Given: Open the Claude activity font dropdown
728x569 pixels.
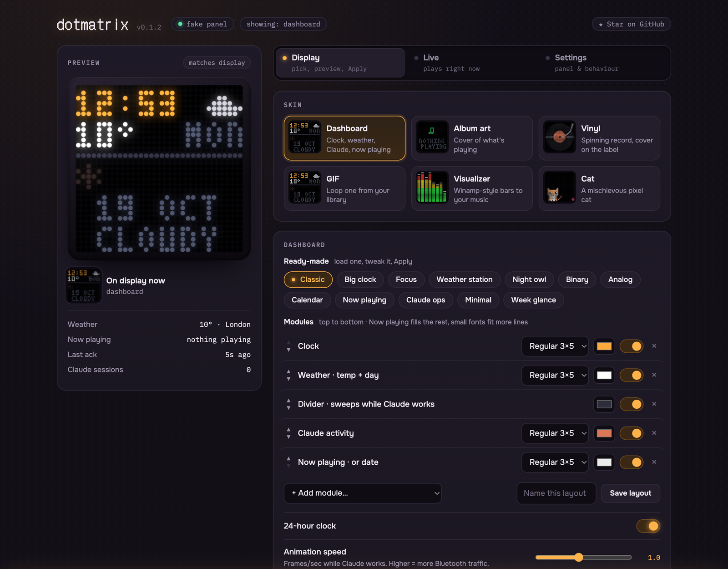Looking at the screenshot, I should pyautogui.click(x=555, y=433).
